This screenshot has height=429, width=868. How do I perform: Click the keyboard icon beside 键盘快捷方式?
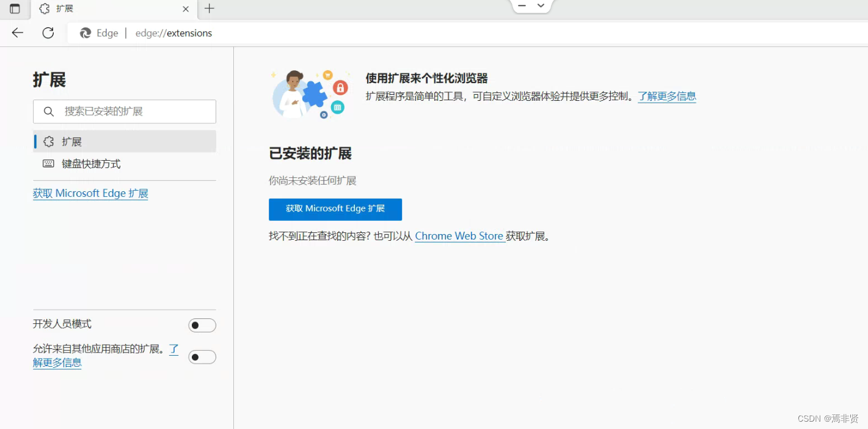click(x=48, y=164)
